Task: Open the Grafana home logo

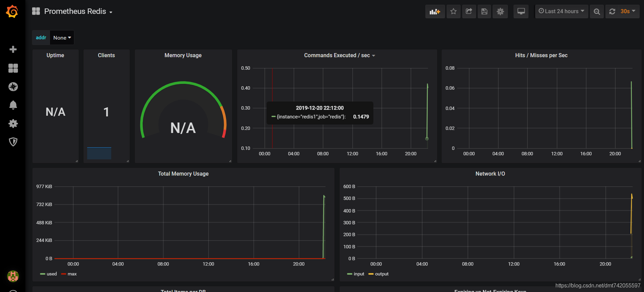Action: (12, 12)
